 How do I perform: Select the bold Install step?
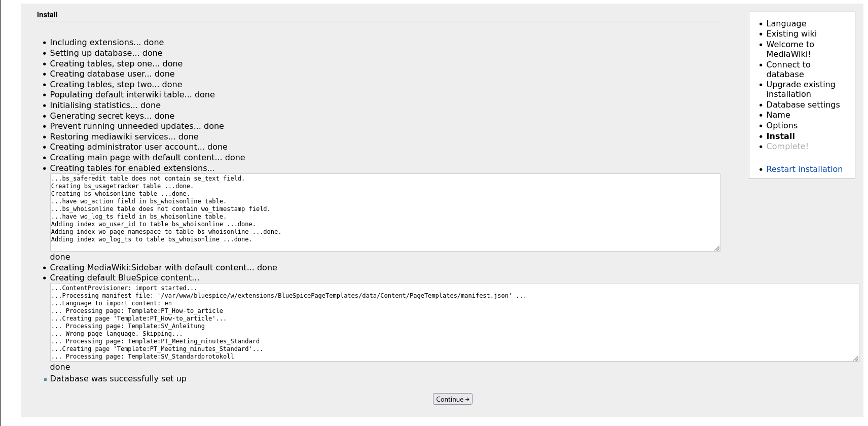point(780,136)
